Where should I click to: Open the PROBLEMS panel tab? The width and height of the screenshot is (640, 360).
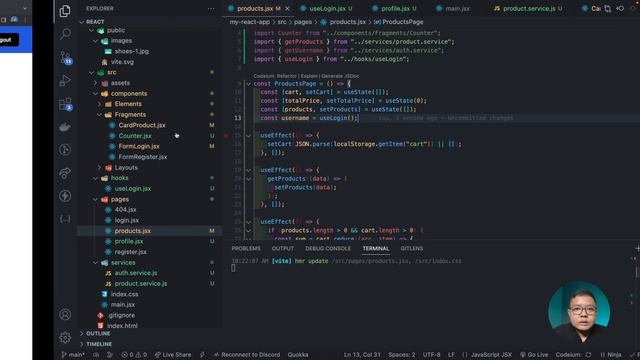[x=246, y=249]
